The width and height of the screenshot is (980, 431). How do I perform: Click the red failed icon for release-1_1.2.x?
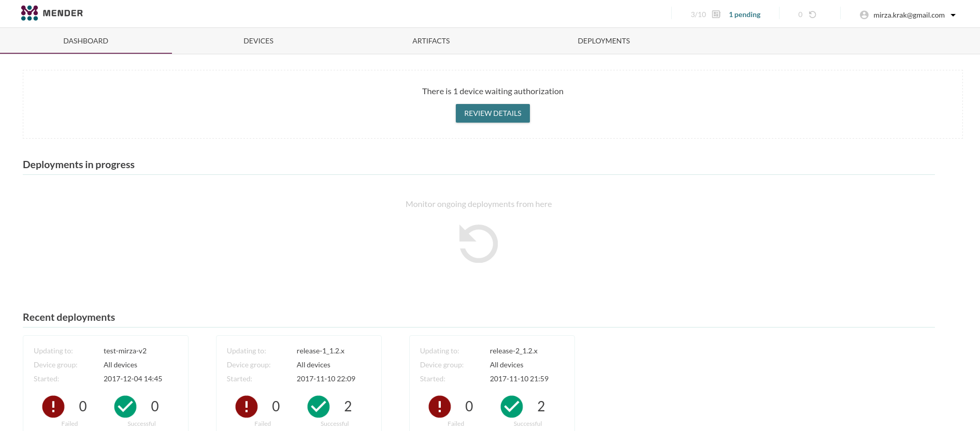[x=247, y=407]
